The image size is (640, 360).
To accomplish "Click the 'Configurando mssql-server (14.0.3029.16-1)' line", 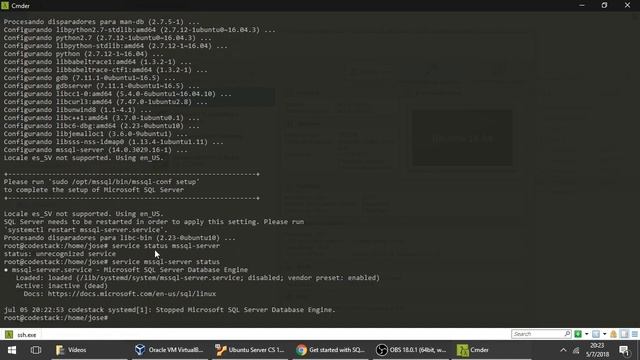I will [x=96, y=150].
